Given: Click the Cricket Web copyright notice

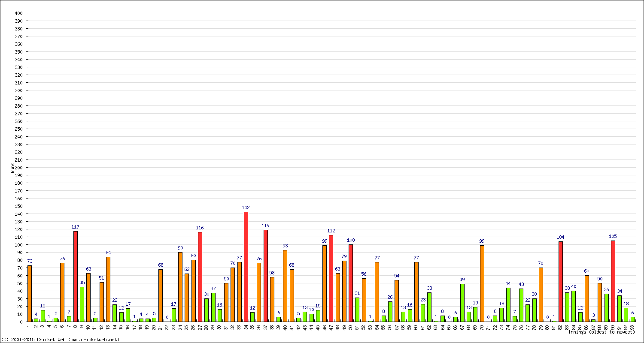Looking at the screenshot, I should point(61,340).
